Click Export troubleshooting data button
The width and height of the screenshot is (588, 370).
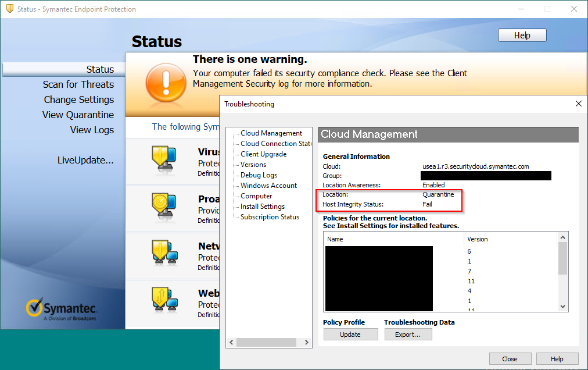click(x=408, y=335)
